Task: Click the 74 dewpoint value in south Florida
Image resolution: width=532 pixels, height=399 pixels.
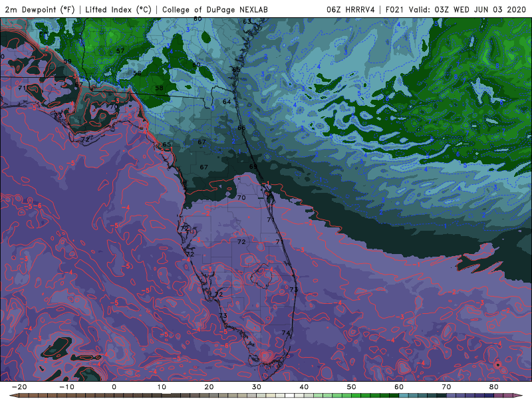Action: [x=286, y=333]
